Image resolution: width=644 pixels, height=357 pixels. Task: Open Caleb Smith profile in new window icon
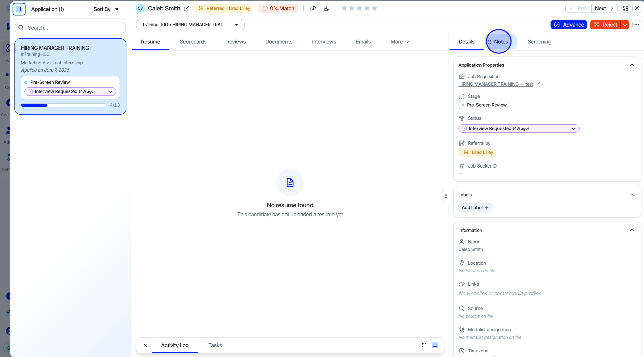tap(186, 8)
